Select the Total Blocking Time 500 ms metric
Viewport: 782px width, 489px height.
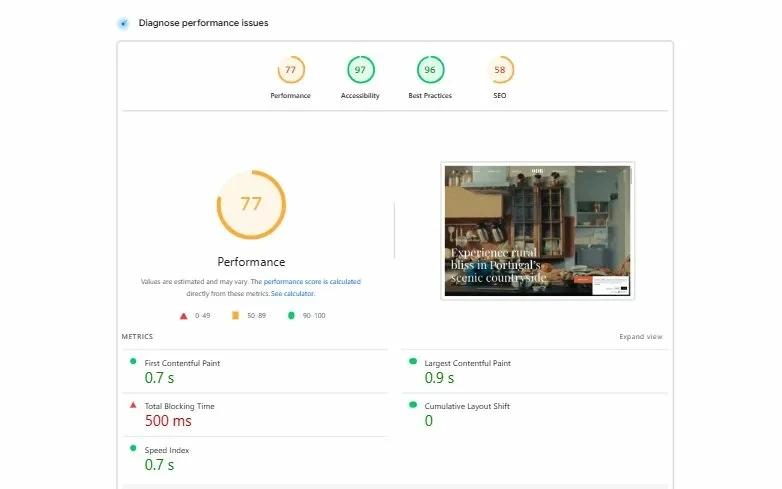click(x=255, y=415)
